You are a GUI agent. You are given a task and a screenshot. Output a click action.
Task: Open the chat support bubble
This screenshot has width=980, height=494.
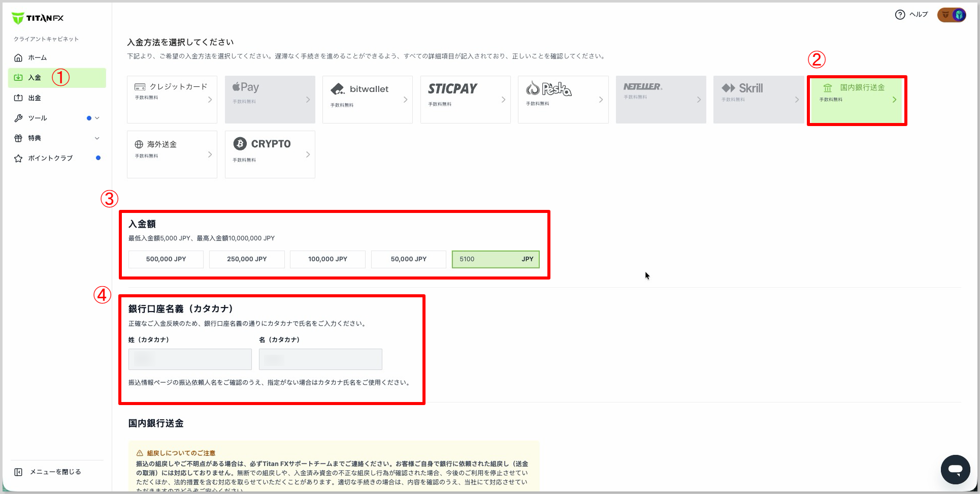[955, 469]
